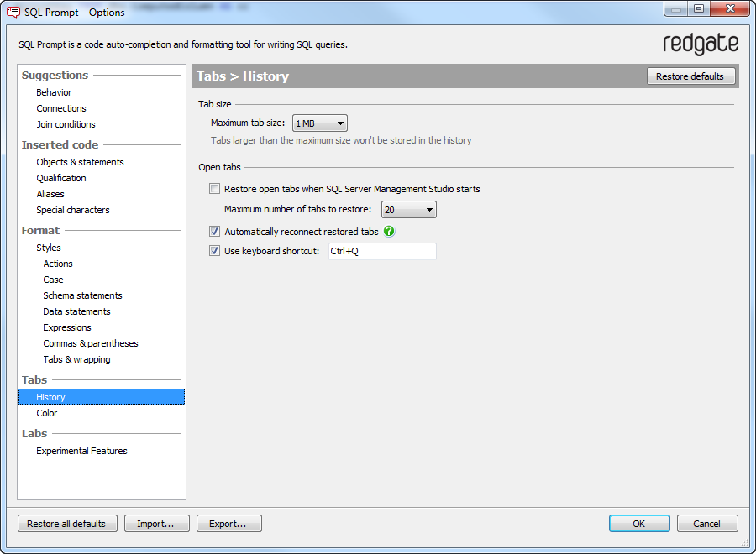The width and height of the screenshot is (756, 554).
Task: Click Restore all defaults button
Action: coord(66,524)
